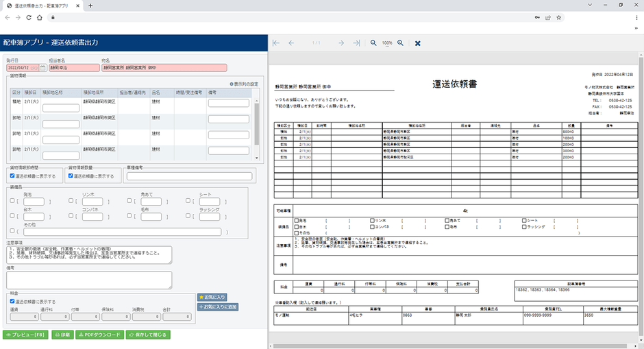Viewport: 644px width, 349px height.
Task: Reload the browser page
Action: pos(31,17)
